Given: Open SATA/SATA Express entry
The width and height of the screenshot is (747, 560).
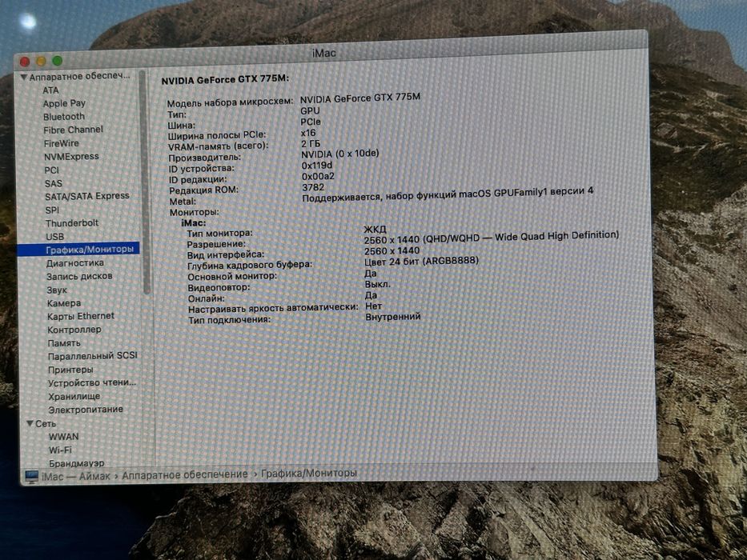Looking at the screenshot, I should click(x=87, y=196).
